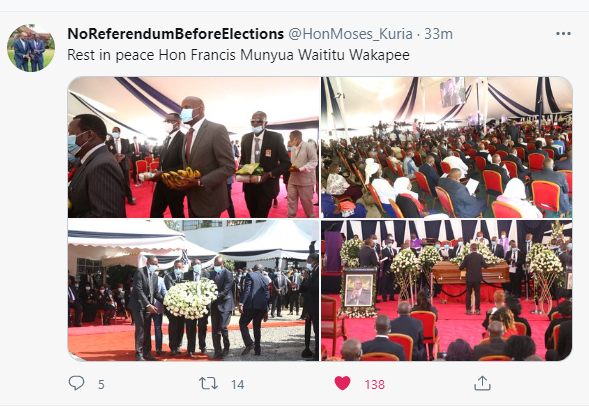The image size is (589, 419).
Task: Select the reply count 5
Action: click(x=101, y=384)
